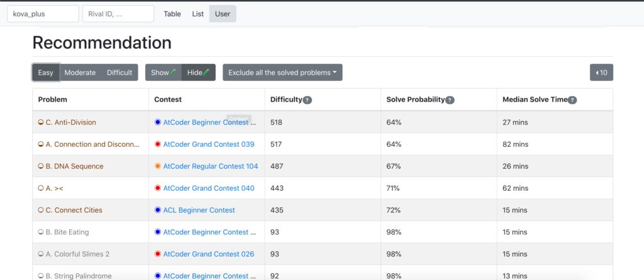Open the B. DNA Sequence problem link
Screen dimensions: 644x280
click(74, 166)
